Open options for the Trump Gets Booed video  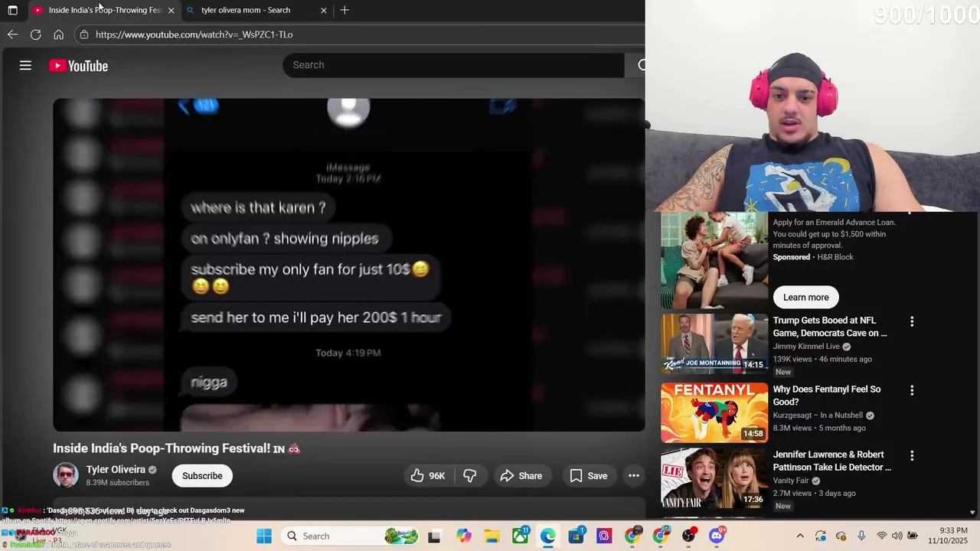tap(912, 321)
